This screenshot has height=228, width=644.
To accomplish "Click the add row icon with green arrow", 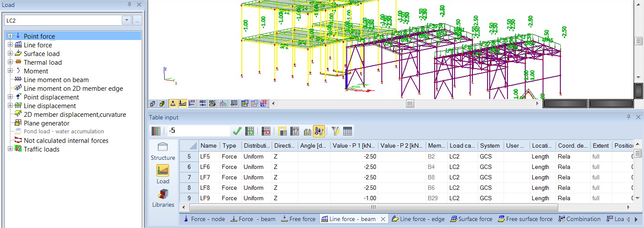I will pyautogui.click(x=250, y=131).
